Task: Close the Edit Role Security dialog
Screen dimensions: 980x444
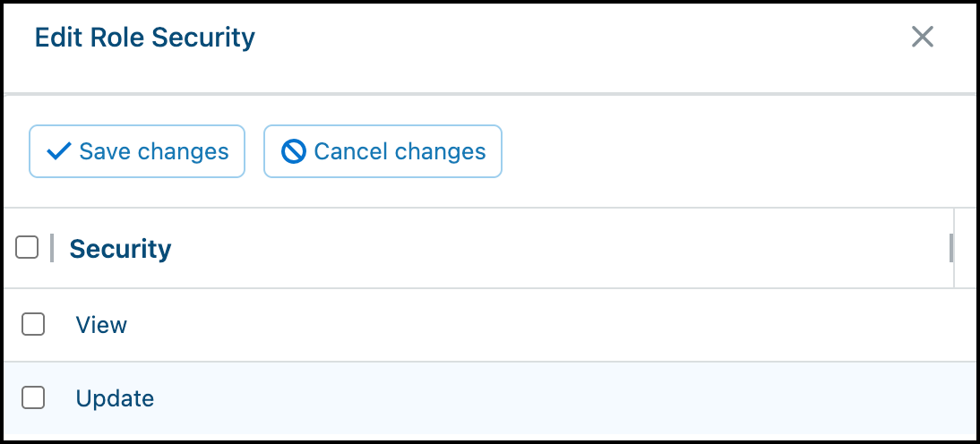Action: pos(922,38)
